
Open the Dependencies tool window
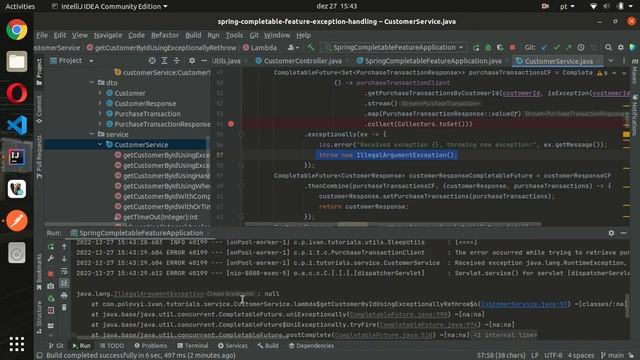[311, 346]
